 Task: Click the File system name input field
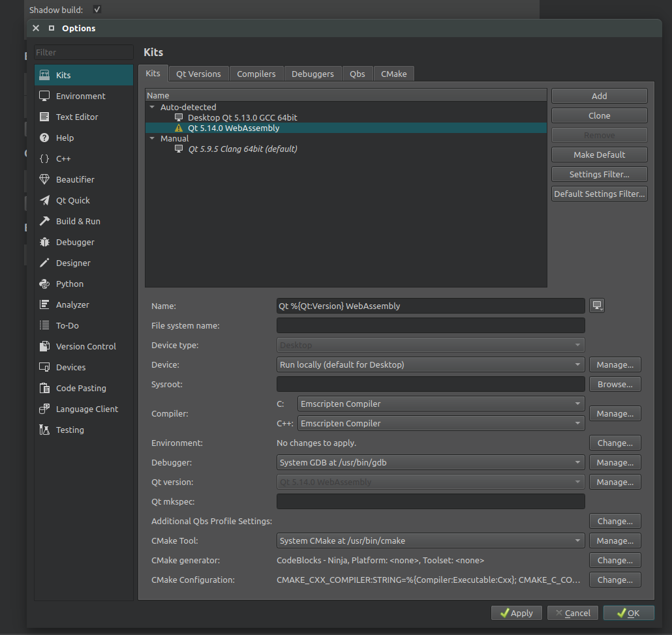431,325
